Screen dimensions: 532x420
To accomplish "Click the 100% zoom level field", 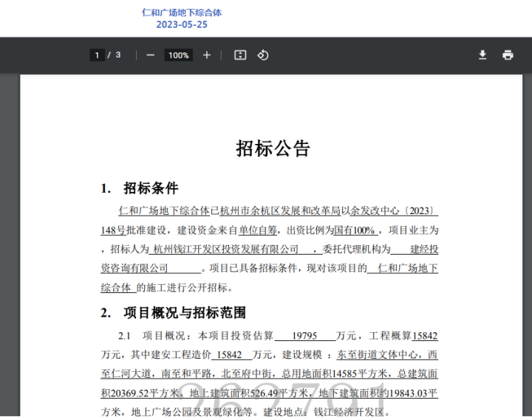I will (179, 55).
